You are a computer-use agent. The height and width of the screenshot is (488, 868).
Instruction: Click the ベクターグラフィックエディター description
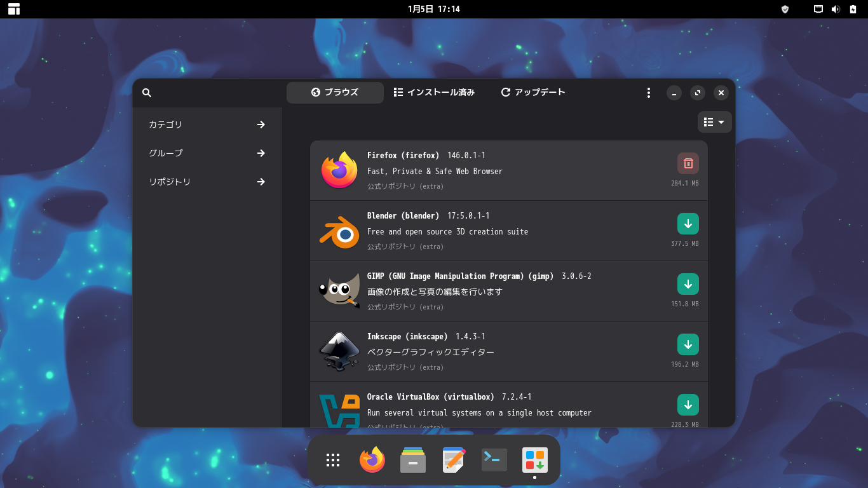[430, 353]
